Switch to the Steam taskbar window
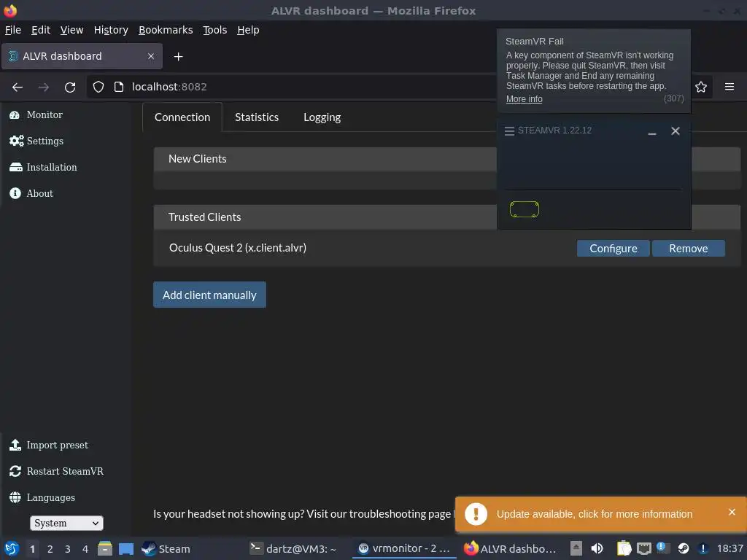 click(166, 549)
